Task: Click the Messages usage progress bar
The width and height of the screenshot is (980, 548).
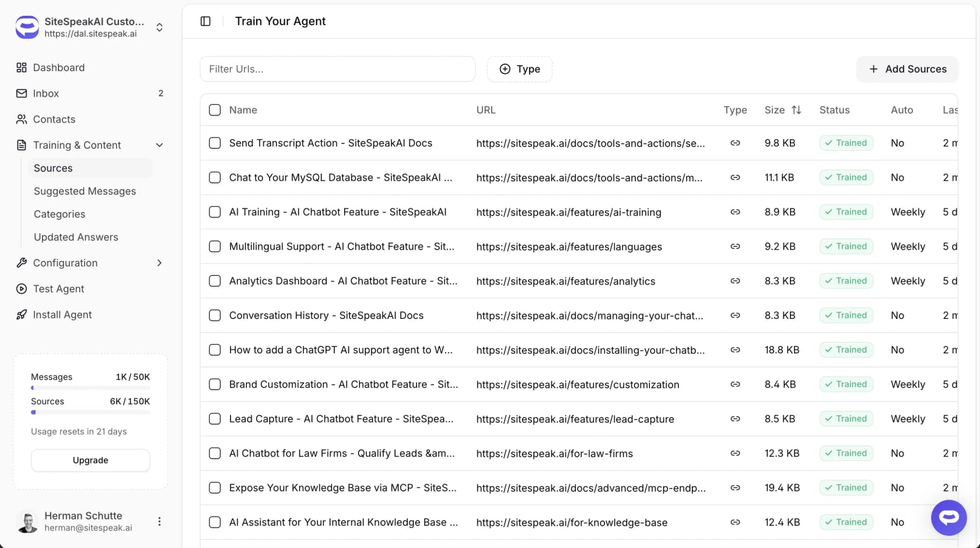Action: pos(90,388)
